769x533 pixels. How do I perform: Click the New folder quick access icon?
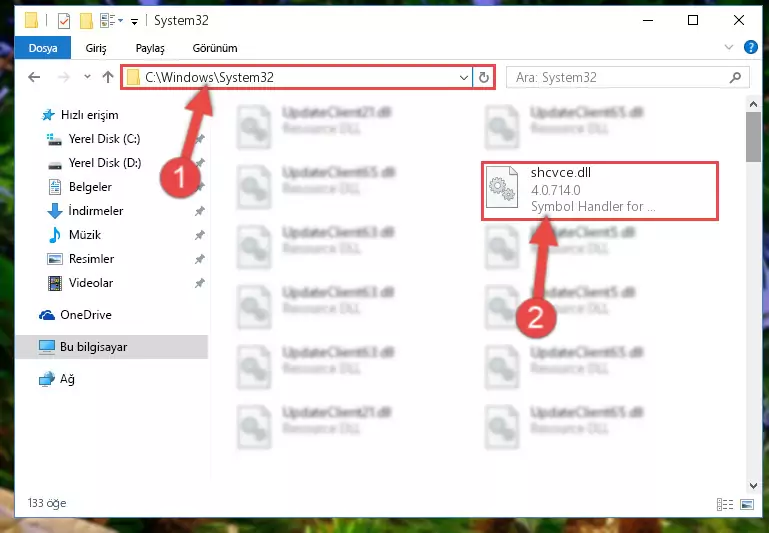point(86,21)
